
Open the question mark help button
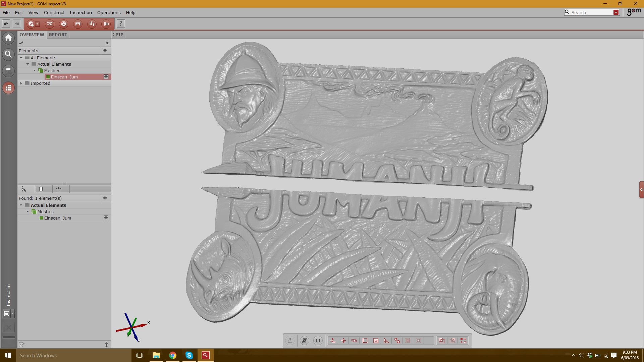pos(121,24)
